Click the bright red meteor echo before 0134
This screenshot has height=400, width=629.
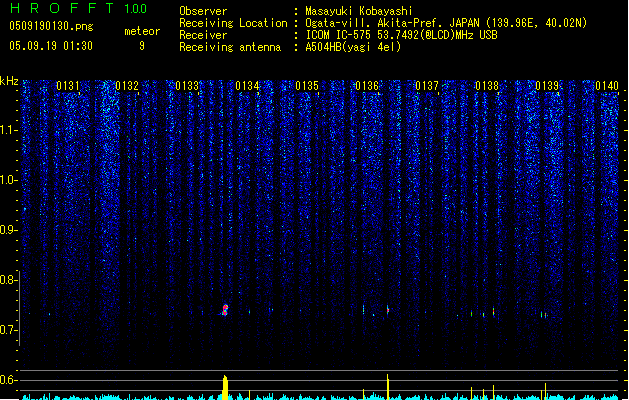pyautogui.click(x=225, y=310)
